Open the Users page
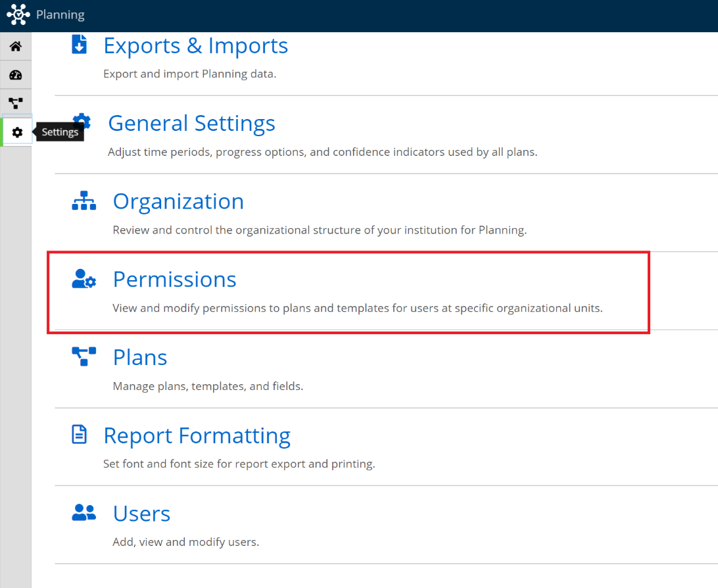 [141, 513]
